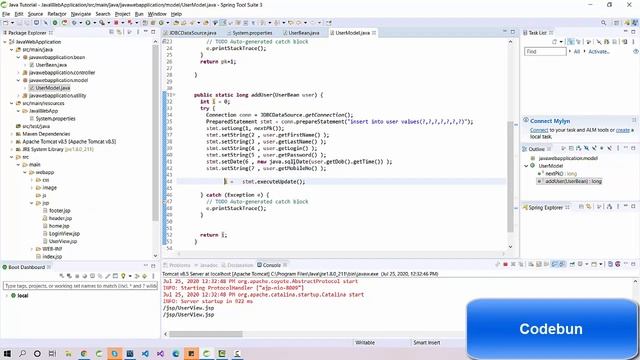This screenshot has height=360, width=640.
Task: Click New Task icon in Task List
Action: click(x=554, y=42)
